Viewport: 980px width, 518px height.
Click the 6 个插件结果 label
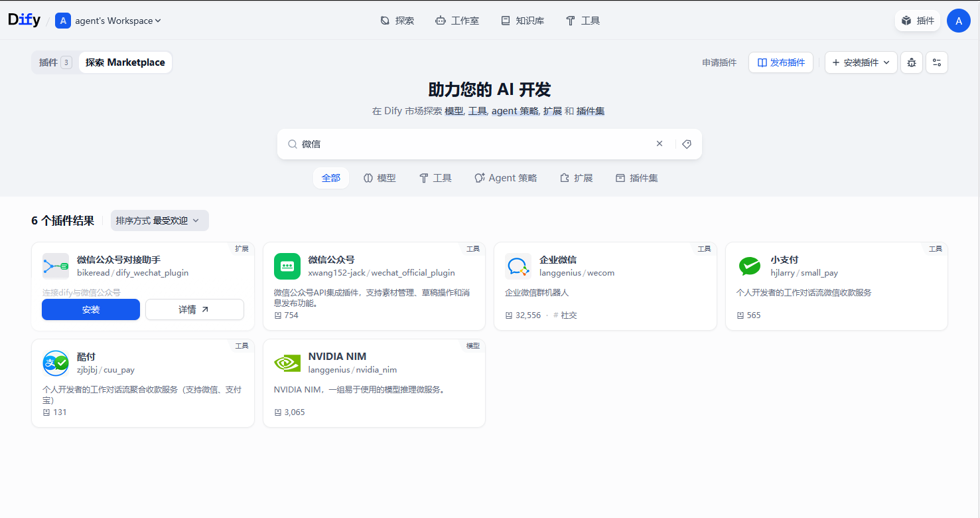pyautogui.click(x=63, y=220)
